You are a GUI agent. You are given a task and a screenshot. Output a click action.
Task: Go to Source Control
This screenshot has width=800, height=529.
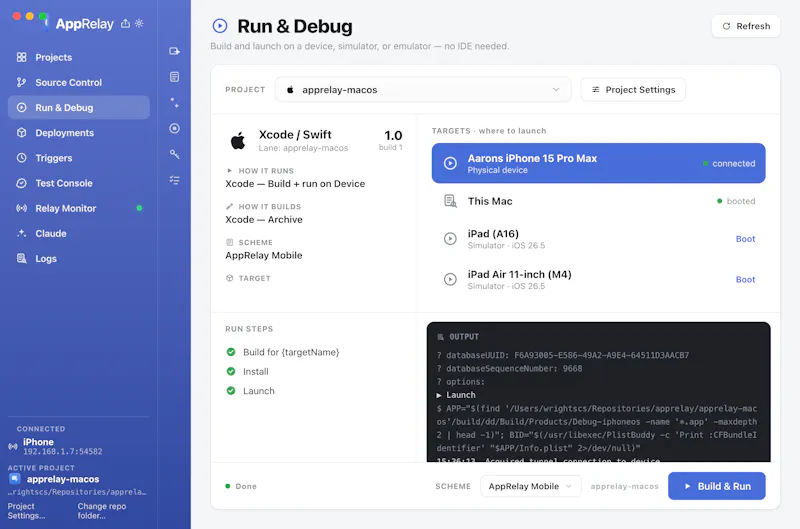[x=79, y=82]
